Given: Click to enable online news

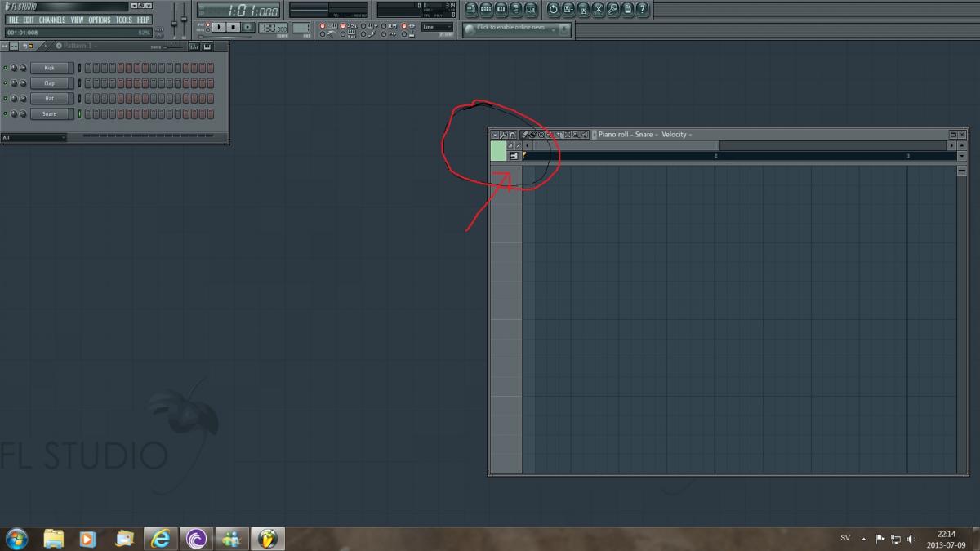Looking at the screenshot, I should point(510,28).
